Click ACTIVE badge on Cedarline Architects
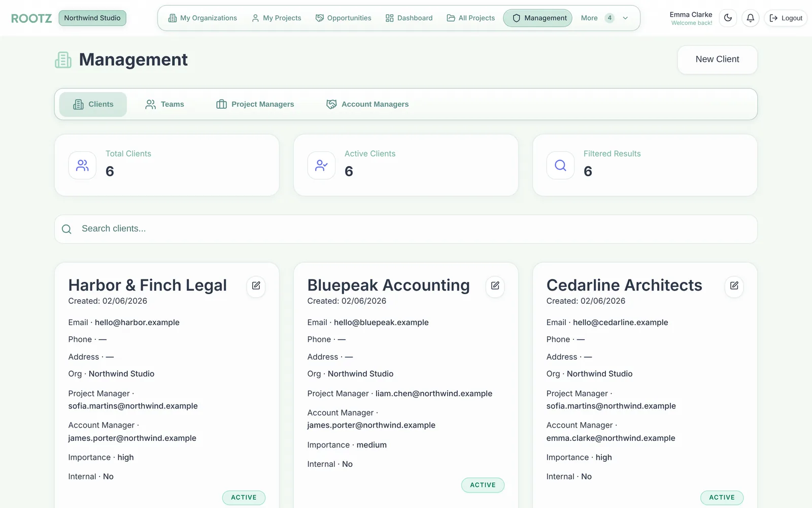812x508 pixels. pyautogui.click(x=722, y=497)
